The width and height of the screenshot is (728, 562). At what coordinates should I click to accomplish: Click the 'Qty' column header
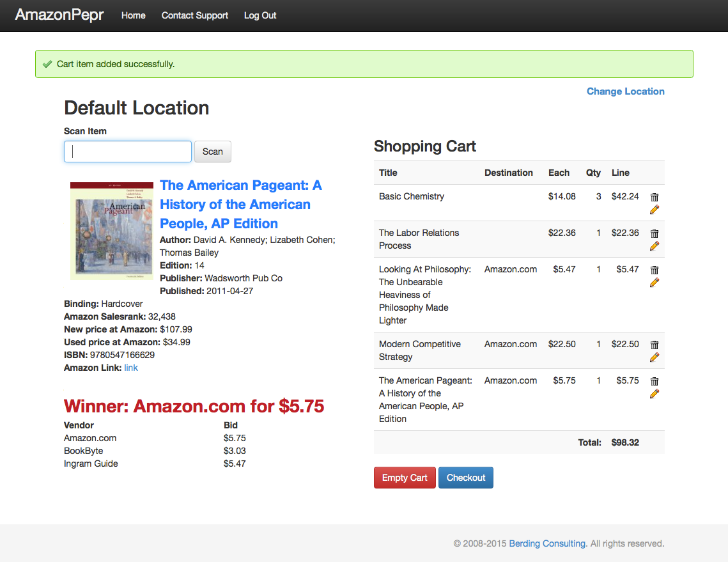[593, 173]
